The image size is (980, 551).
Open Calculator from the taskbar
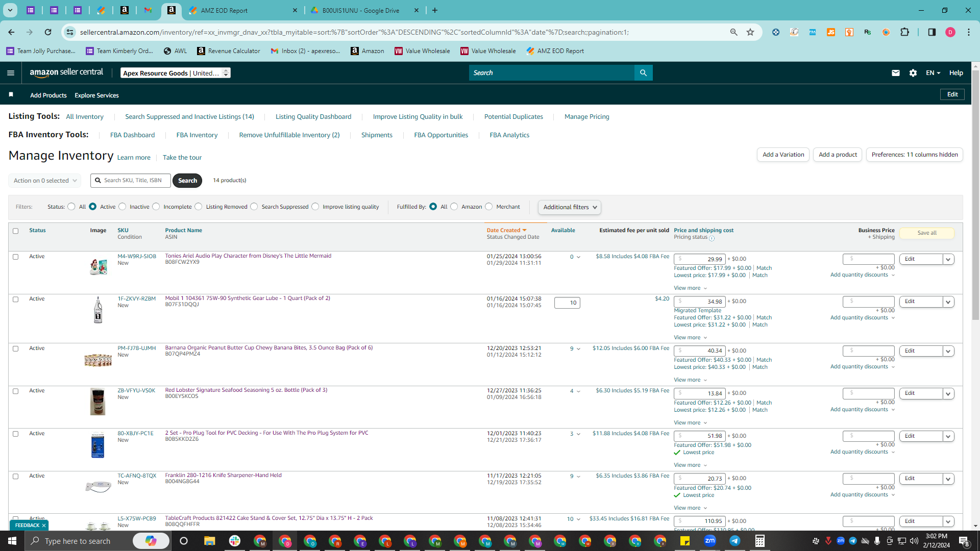click(760, 541)
